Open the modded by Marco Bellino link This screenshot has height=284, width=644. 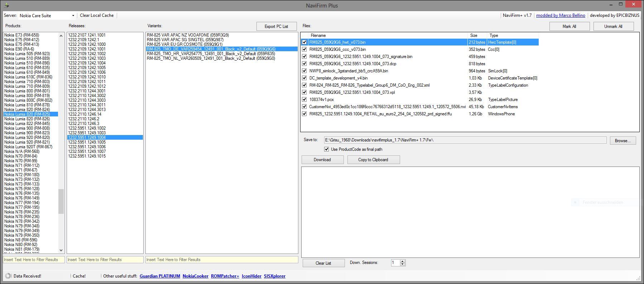(x=561, y=15)
